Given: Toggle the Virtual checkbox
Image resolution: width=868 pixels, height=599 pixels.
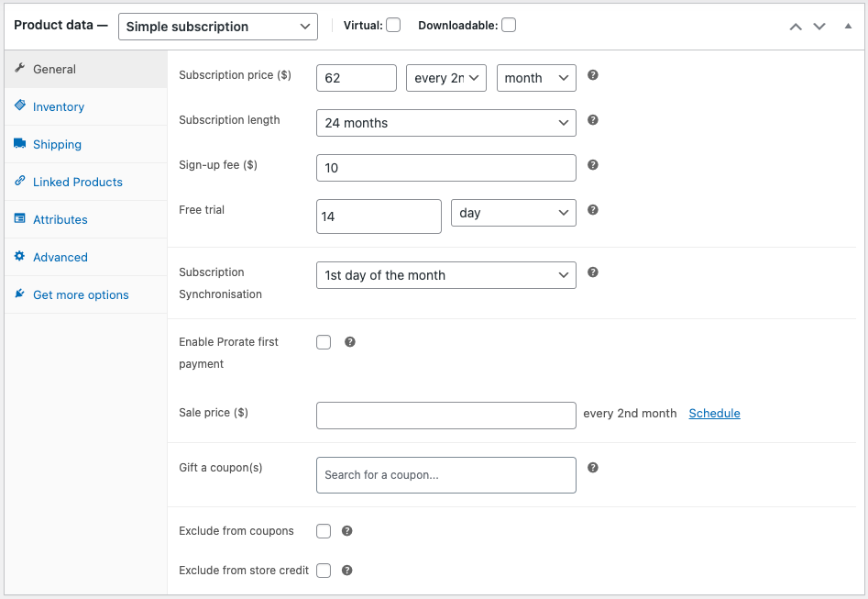Looking at the screenshot, I should click(x=393, y=25).
